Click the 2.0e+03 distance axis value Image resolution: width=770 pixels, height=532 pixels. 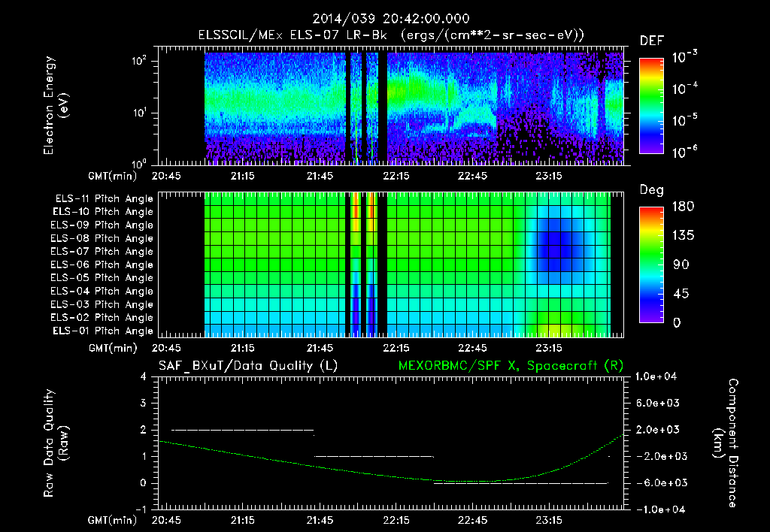[657, 429]
